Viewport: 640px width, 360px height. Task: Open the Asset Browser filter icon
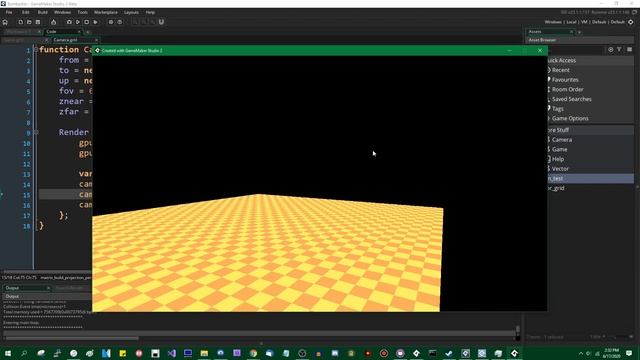[x=619, y=49]
